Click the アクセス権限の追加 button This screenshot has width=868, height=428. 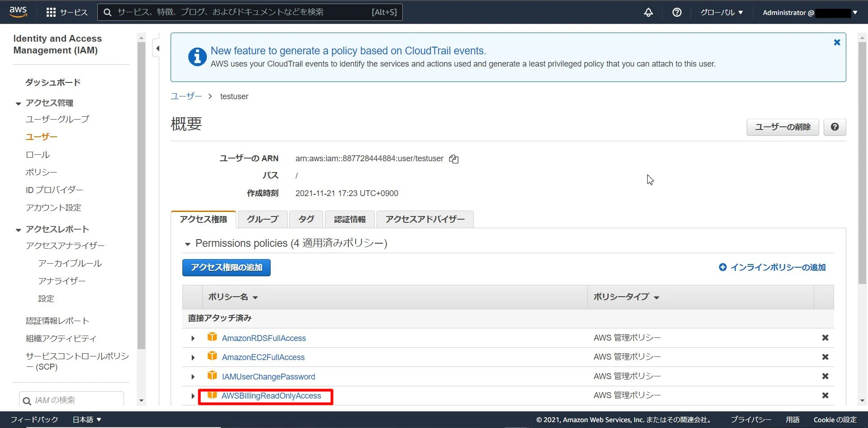(x=226, y=268)
